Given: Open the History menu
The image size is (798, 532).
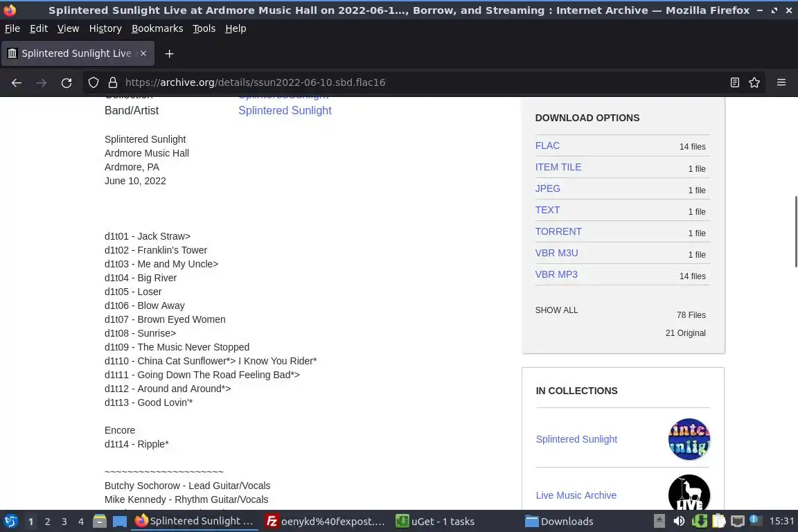Looking at the screenshot, I should click(x=105, y=28).
